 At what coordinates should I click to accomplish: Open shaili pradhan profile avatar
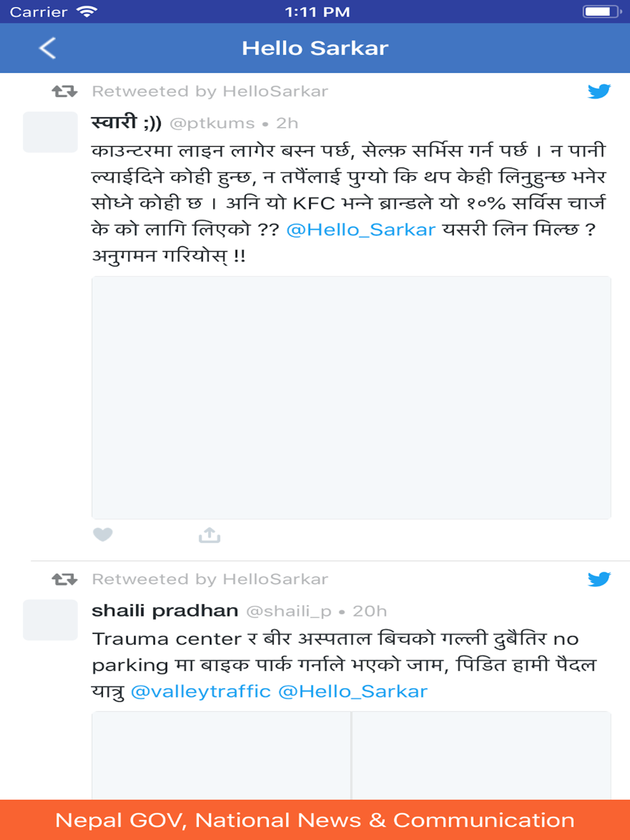click(x=50, y=620)
